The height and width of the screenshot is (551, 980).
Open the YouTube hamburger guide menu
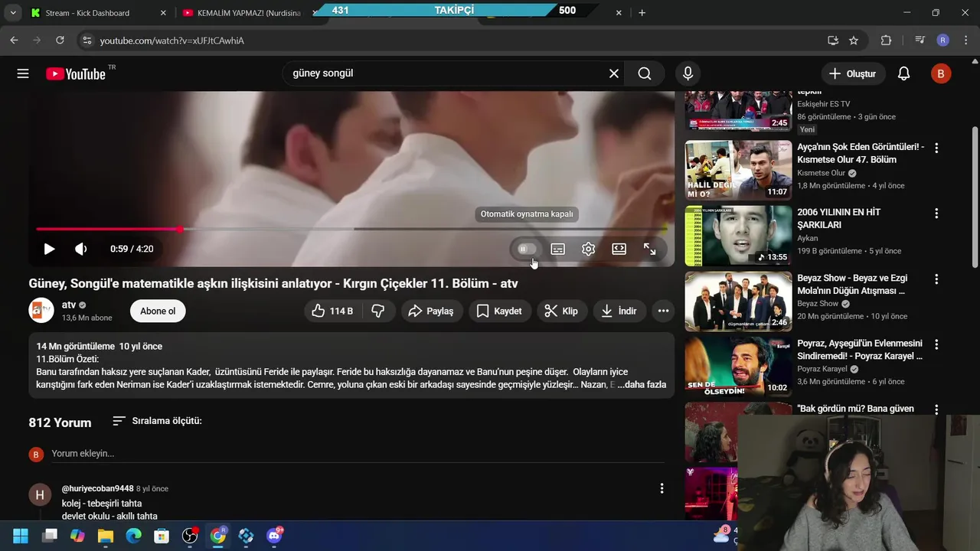(23, 73)
